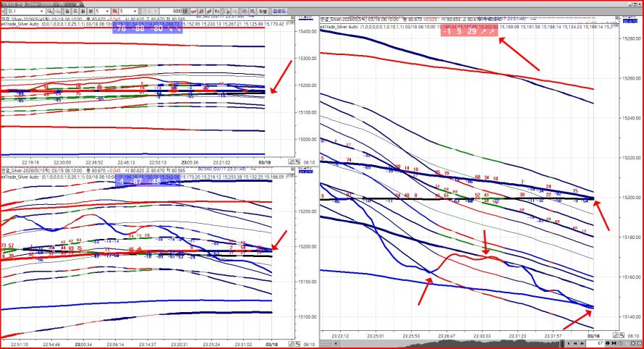The width and height of the screenshot is (644, 349).
Task: Click the current price tag 80.670 on right axis
Action: coord(630,20)
